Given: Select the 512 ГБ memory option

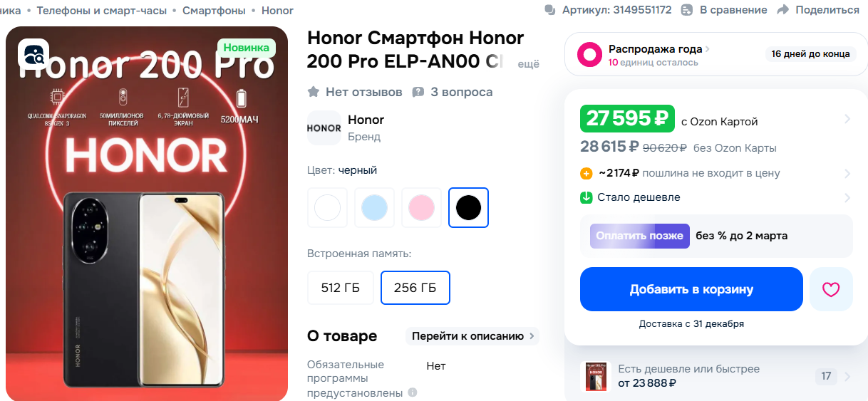Looking at the screenshot, I should pos(341,288).
